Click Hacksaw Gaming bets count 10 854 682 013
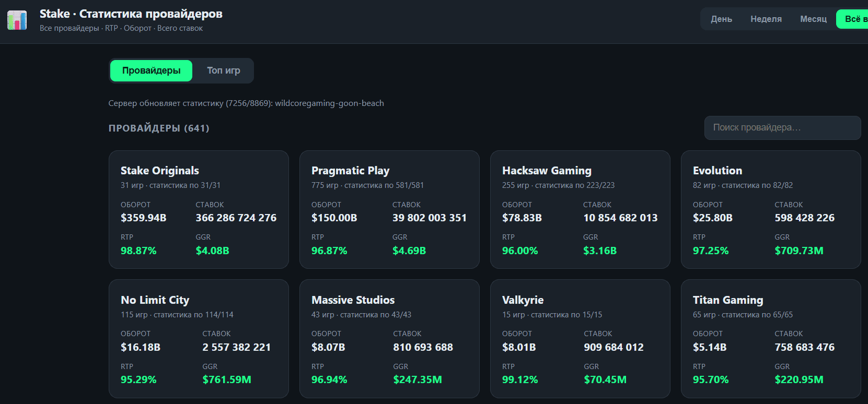 [620, 218]
